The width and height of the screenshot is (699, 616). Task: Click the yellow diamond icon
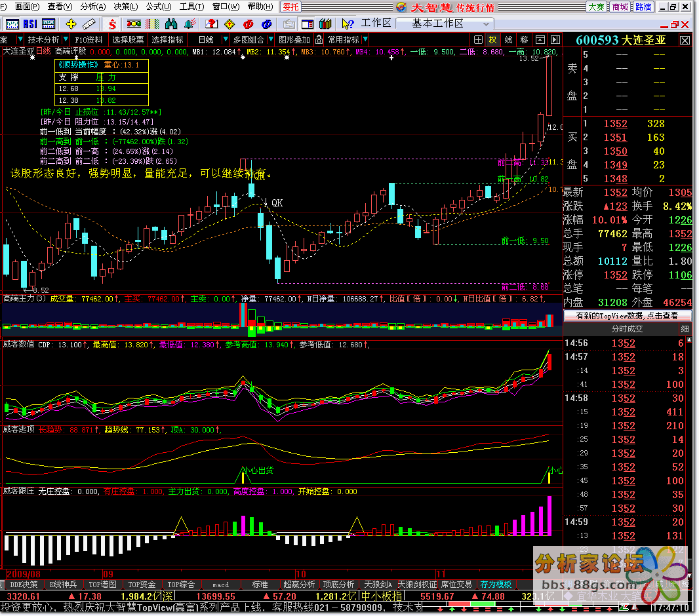pyautogui.click(x=230, y=24)
